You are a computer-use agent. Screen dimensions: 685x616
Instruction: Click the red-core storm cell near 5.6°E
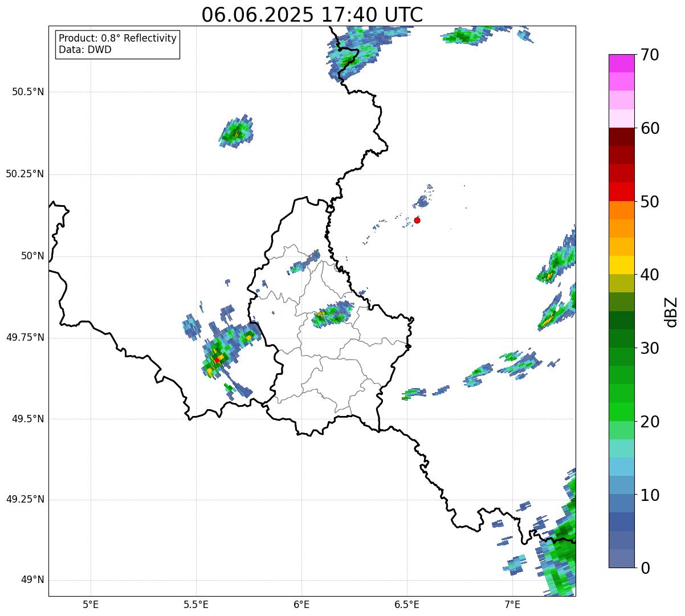(x=217, y=359)
